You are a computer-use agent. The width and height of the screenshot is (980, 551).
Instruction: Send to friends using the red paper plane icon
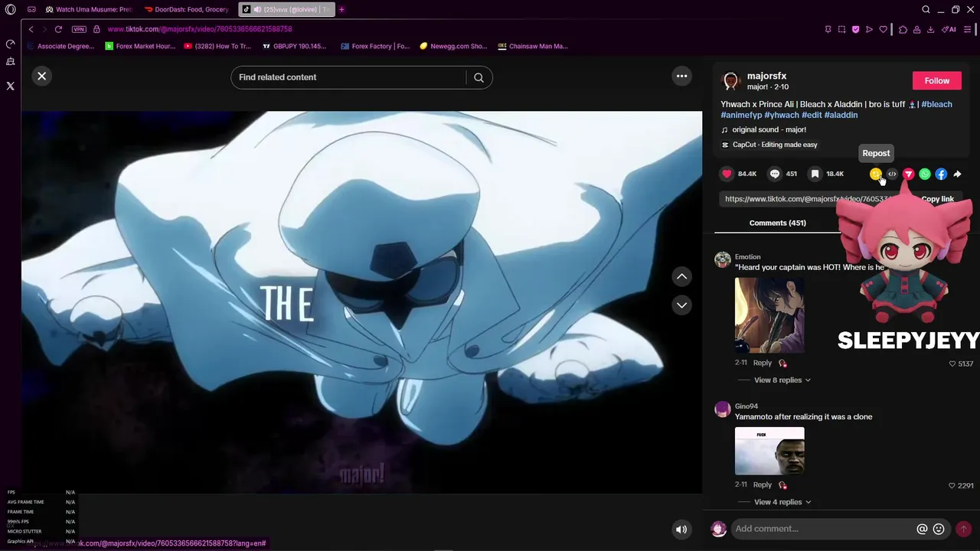pos(908,174)
